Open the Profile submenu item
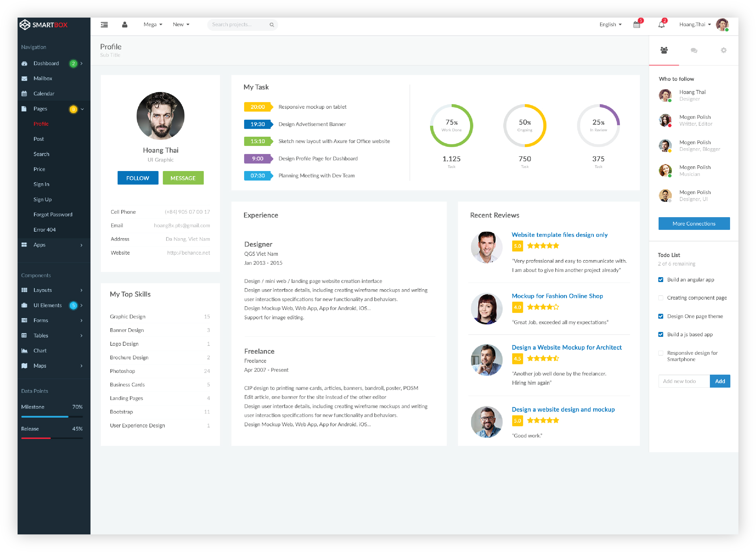The height and width of the screenshot is (552, 756). 41,124
